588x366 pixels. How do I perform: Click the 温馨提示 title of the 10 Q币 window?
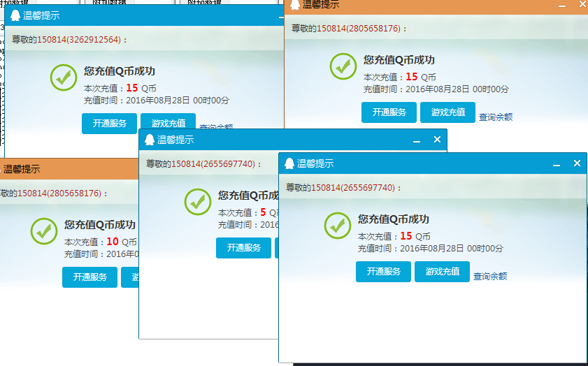(22, 169)
